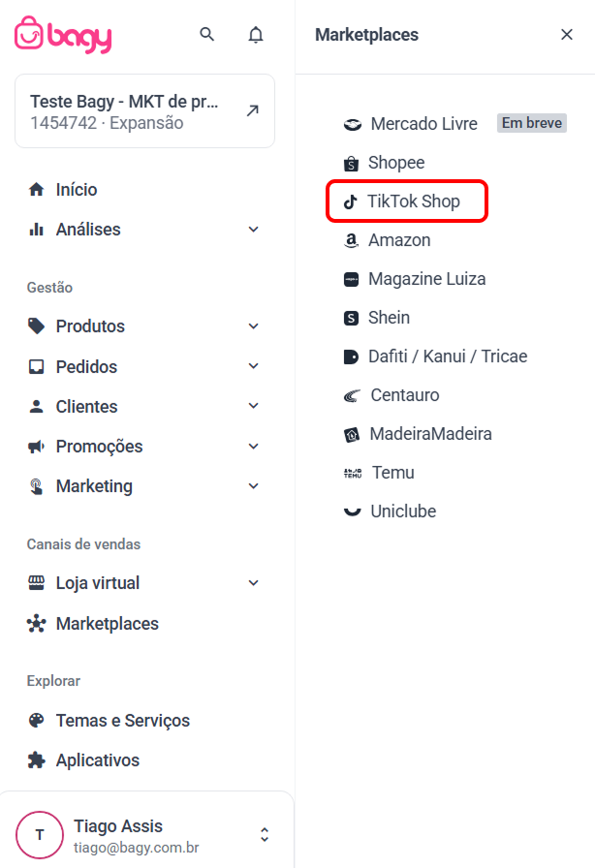Expand the Produtos chevron
This screenshot has width=595, height=868.
(x=253, y=326)
